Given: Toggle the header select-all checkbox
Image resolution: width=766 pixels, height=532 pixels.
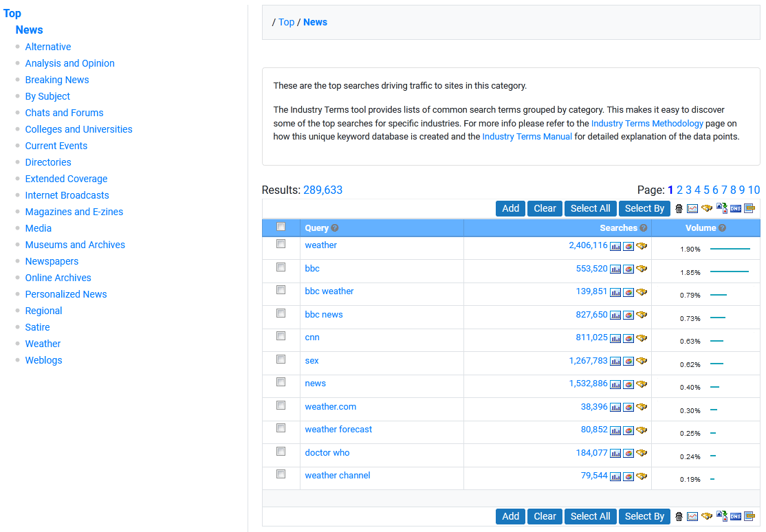Looking at the screenshot, I should pos(281,227).
